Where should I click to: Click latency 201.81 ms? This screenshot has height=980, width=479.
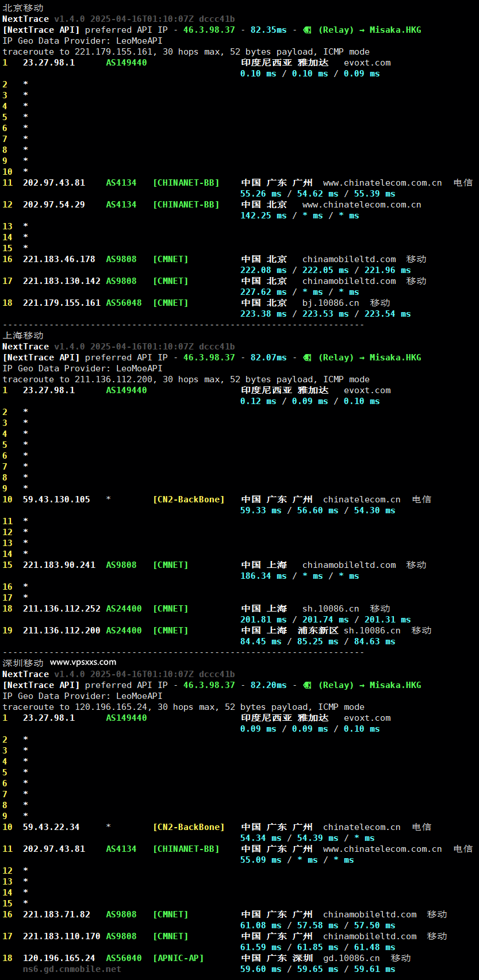tap(263, 620)
